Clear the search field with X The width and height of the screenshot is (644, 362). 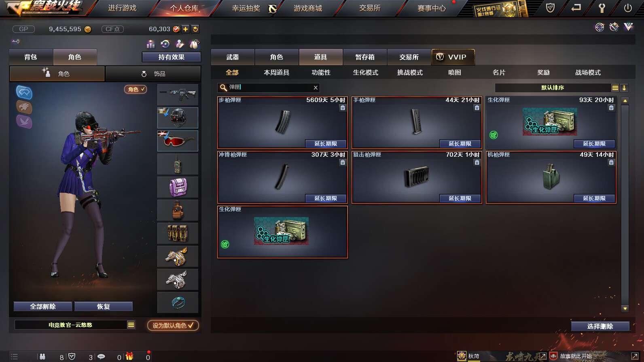click(x=316, y=87)
